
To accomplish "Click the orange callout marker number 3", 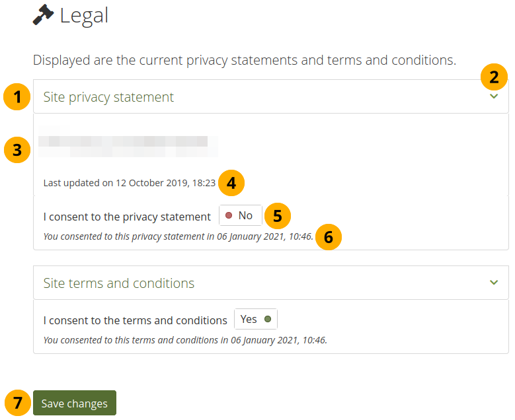I will pos(17,150).
